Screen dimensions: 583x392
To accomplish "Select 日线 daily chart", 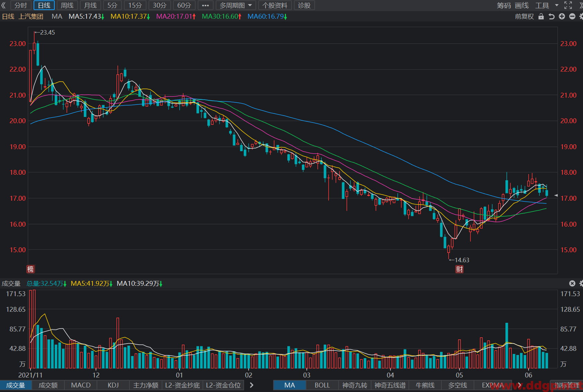I will point(44,5).
